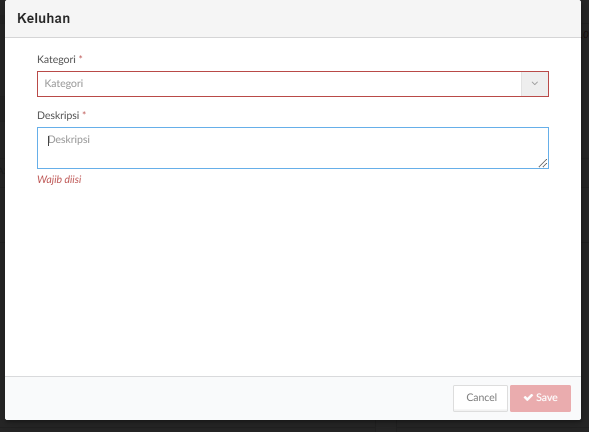Click the dark backdrop strip below dialog
Screen dimensions: 589x432
[294, 426]
